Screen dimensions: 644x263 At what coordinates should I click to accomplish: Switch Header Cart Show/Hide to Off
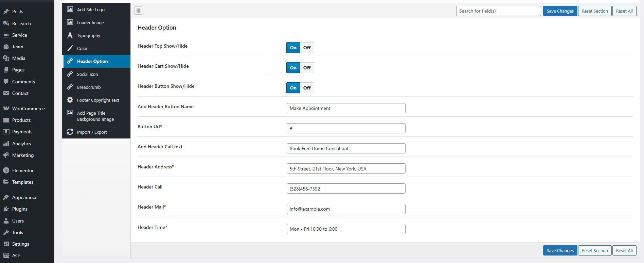pyautogui.click(x=307, y=68)
